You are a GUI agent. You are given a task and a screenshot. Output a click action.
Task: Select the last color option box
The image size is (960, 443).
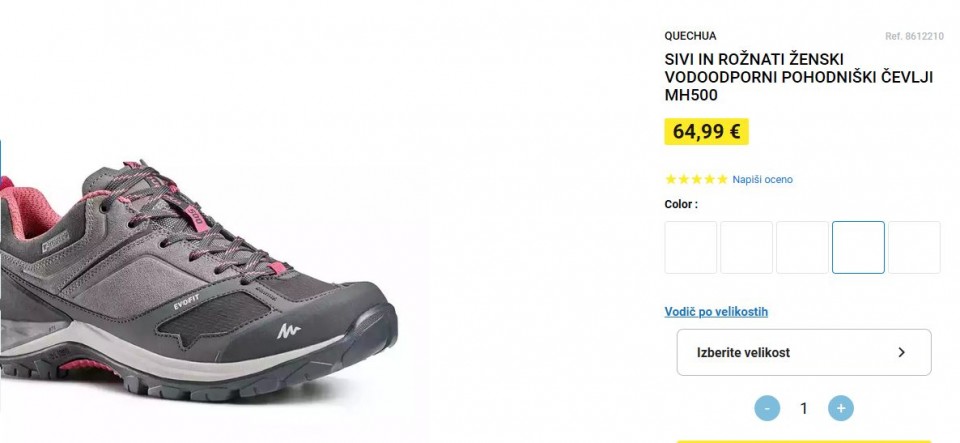pyautogui.click(x=914, y=247)
